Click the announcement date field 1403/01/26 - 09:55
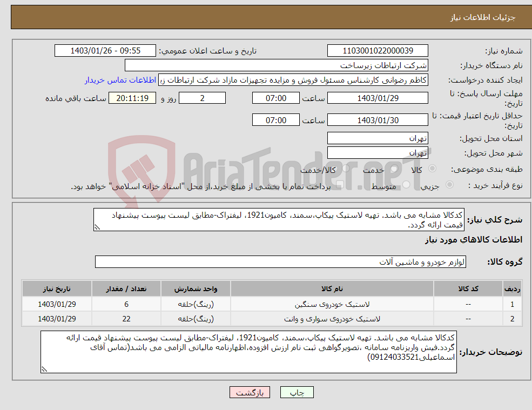Image resolution: width=532 pixels, height=410 pixels. (x=105, y=51)
